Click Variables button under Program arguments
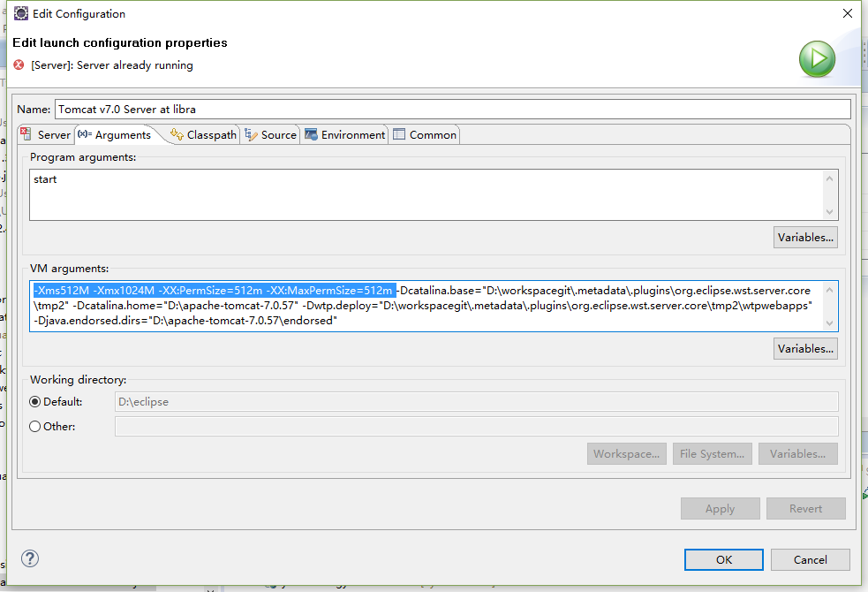This screenshot has height=592, width=868. click(805, 237)
